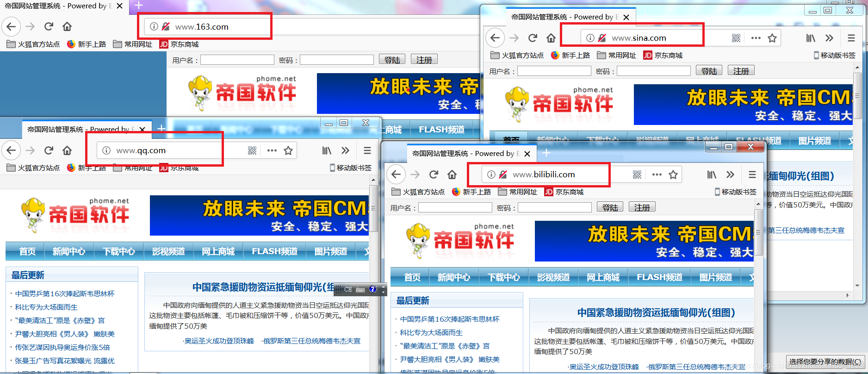868x374 pixels.
Task: Open home page in sina.com window
Action: (551, 37)
